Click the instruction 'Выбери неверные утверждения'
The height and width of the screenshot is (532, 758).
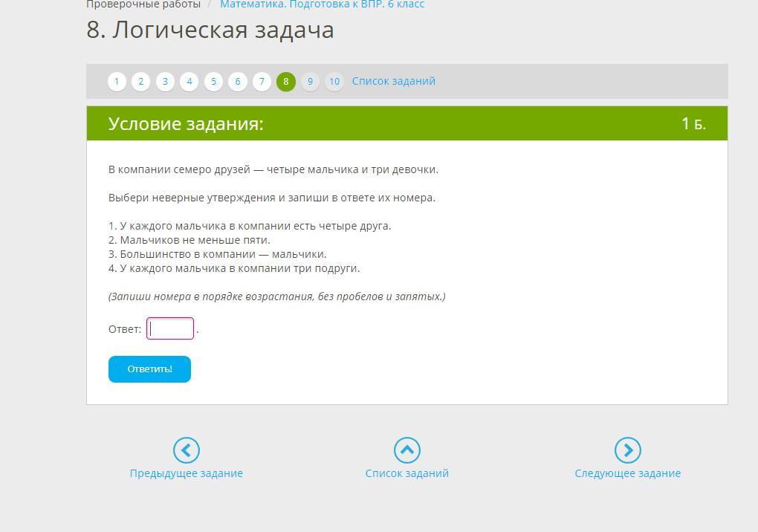192,198
